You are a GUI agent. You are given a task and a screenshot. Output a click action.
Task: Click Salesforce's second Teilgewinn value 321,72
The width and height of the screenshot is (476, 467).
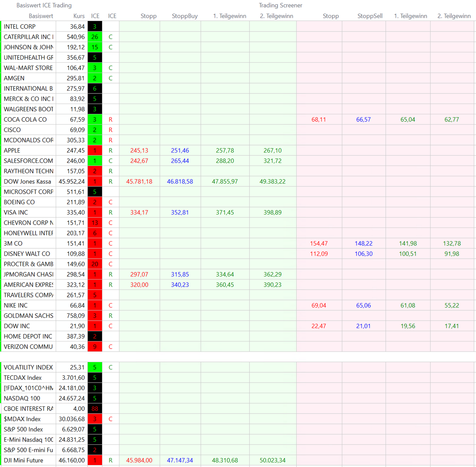coord(272,161)
